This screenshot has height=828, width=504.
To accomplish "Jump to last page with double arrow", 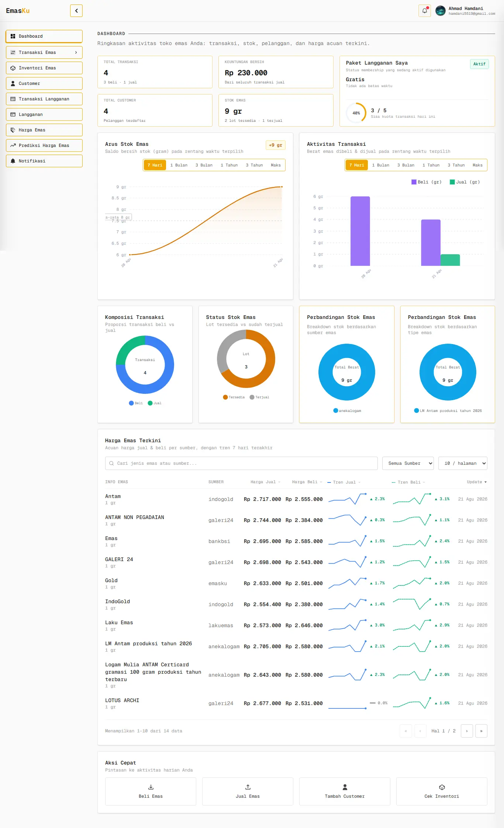I will (481, 731).
